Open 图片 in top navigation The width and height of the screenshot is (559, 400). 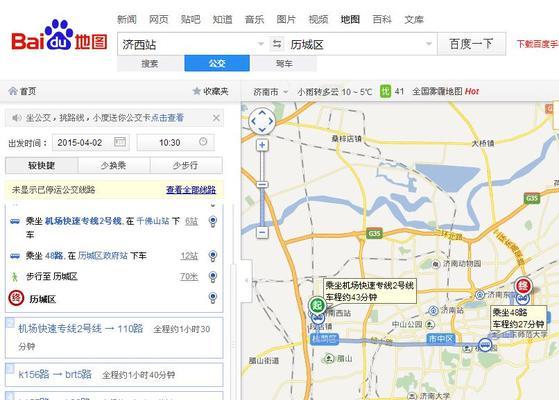pos(286,19)
